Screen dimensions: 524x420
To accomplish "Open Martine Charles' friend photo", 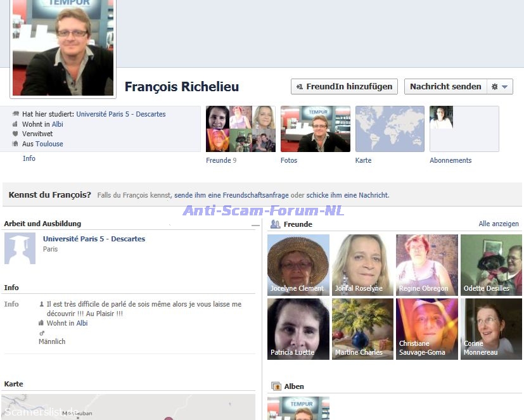I will pos(362,329).
